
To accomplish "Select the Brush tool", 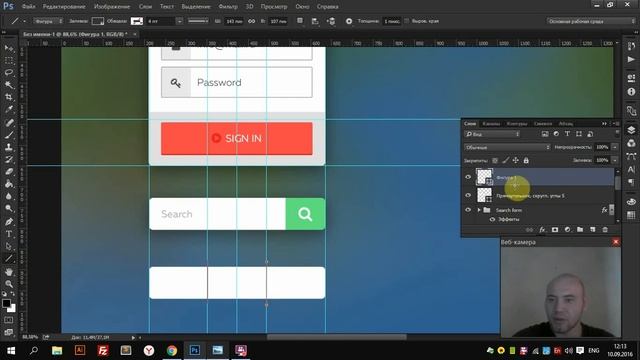I will tap(9, 135).
